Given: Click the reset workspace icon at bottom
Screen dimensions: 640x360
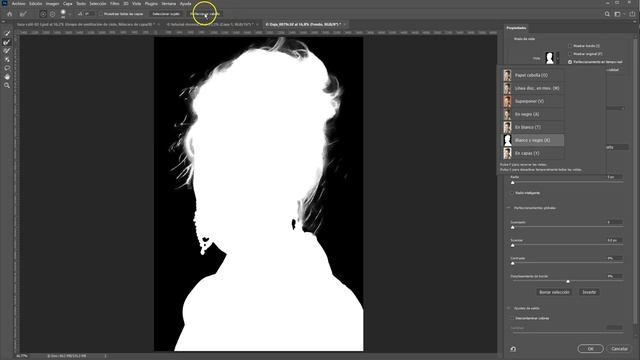Looking at the screenshot, I should (x=513, y=349).
